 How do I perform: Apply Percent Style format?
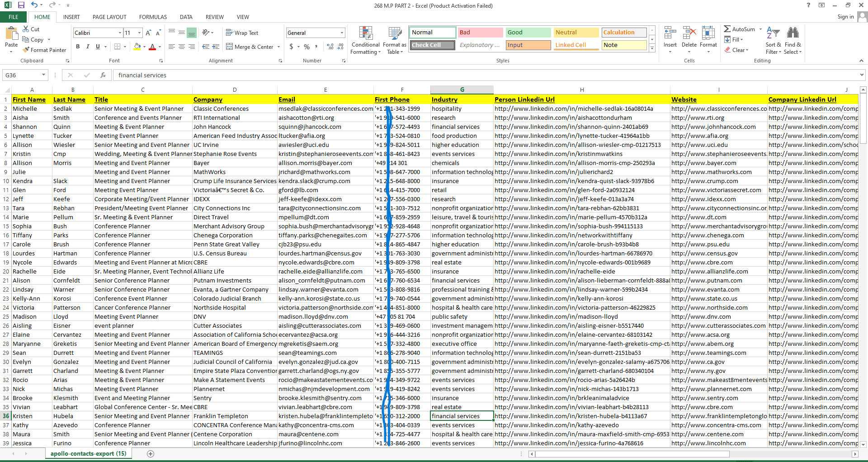click(x=307, y=47)
